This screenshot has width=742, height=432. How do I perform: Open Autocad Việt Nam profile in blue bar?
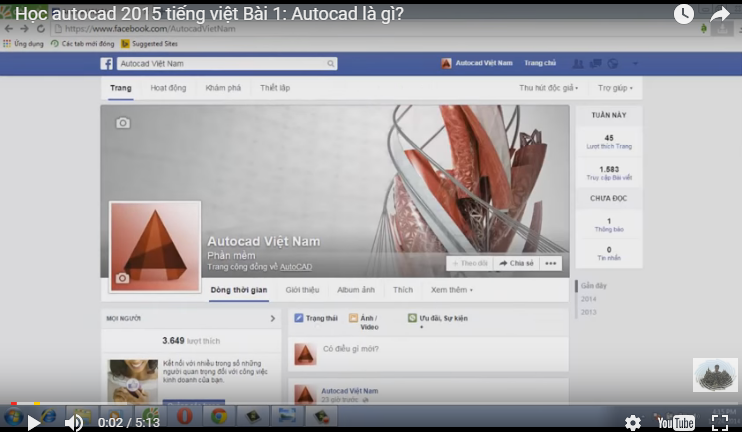pos(477,63)
